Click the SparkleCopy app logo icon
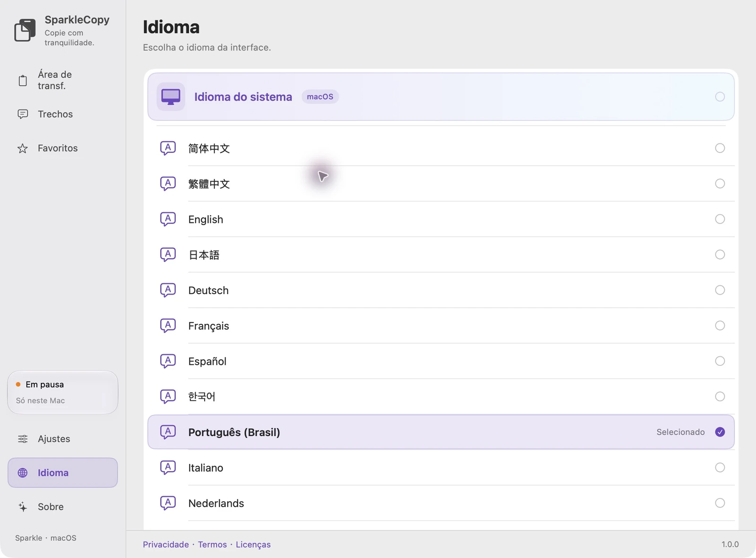 25,30
